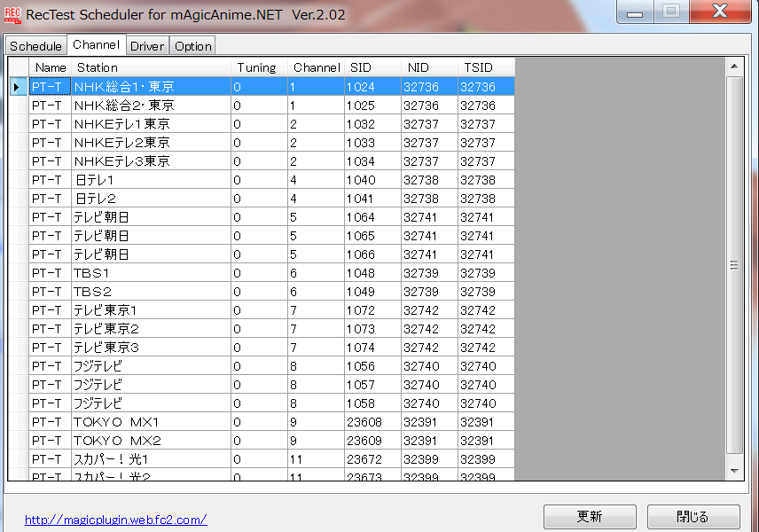Viewport: 759px width, 532px height.
Task: Select the Channel tab
Action: 97,44
